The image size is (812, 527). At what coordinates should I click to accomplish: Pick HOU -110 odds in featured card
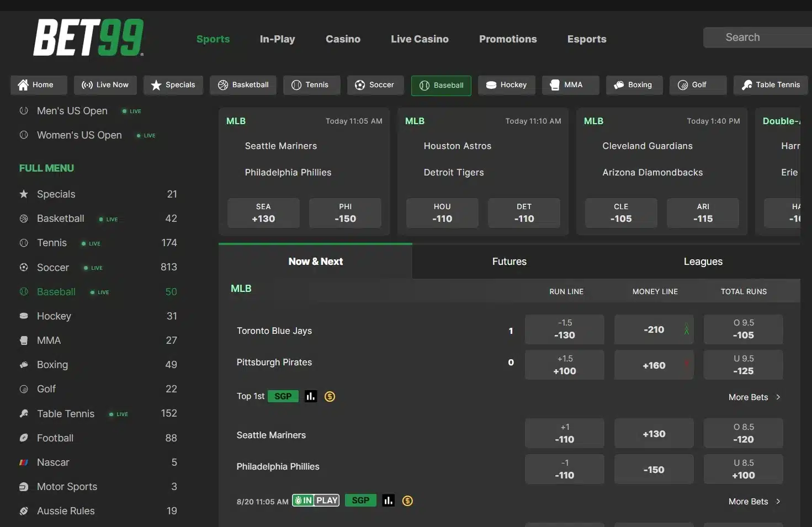442,213
